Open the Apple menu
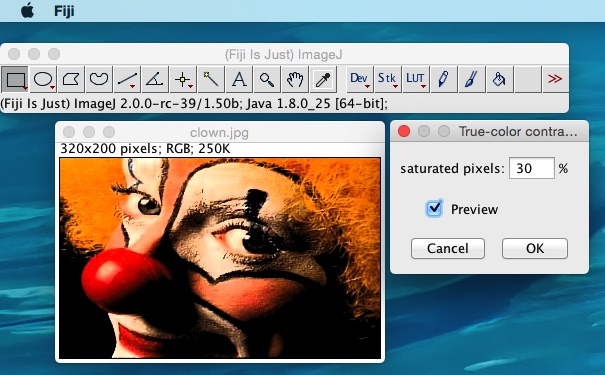Screen dimensions: 605x375 coord(27,11)
